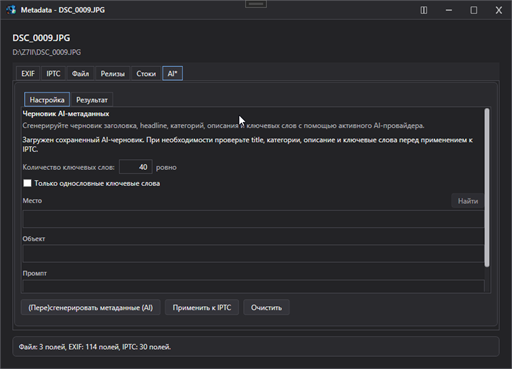Click the word ровно beside keyword count
This screenshot has height=369, width=512.
coord(166,167)
